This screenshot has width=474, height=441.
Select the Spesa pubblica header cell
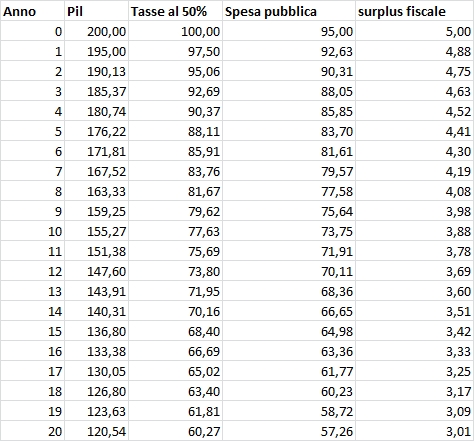point(289,11)
